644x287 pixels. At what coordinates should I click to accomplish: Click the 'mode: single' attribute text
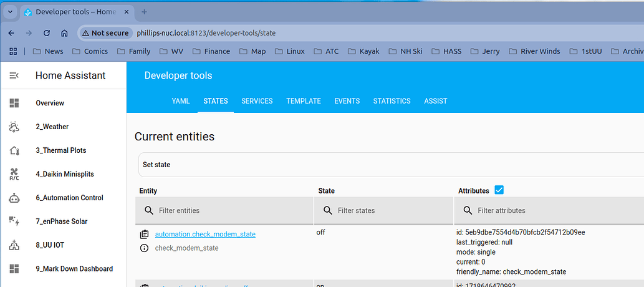[476, 252]
